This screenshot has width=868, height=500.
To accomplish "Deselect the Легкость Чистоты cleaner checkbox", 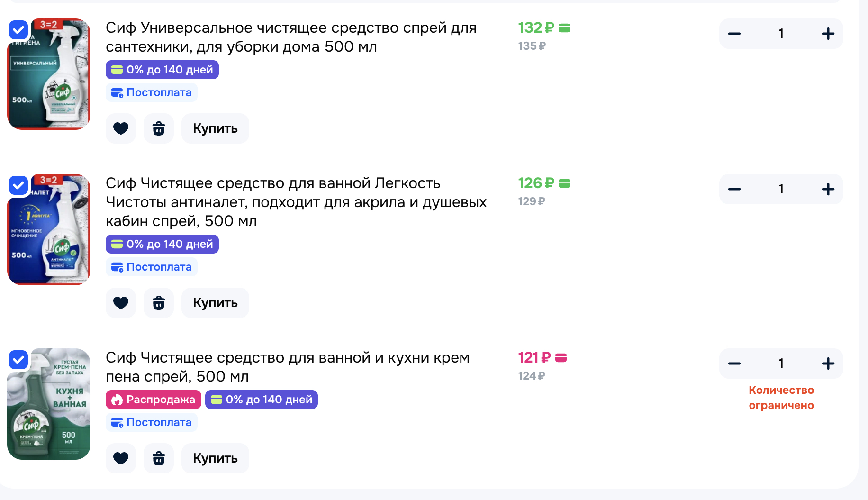I will click(x=18, y=185).
